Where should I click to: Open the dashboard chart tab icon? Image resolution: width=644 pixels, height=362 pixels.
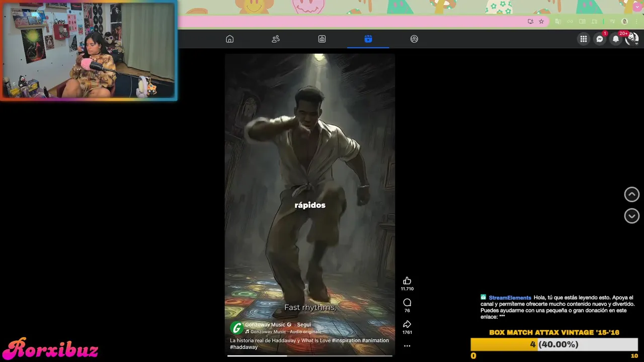pyautogui.click(x=322, y=39)
